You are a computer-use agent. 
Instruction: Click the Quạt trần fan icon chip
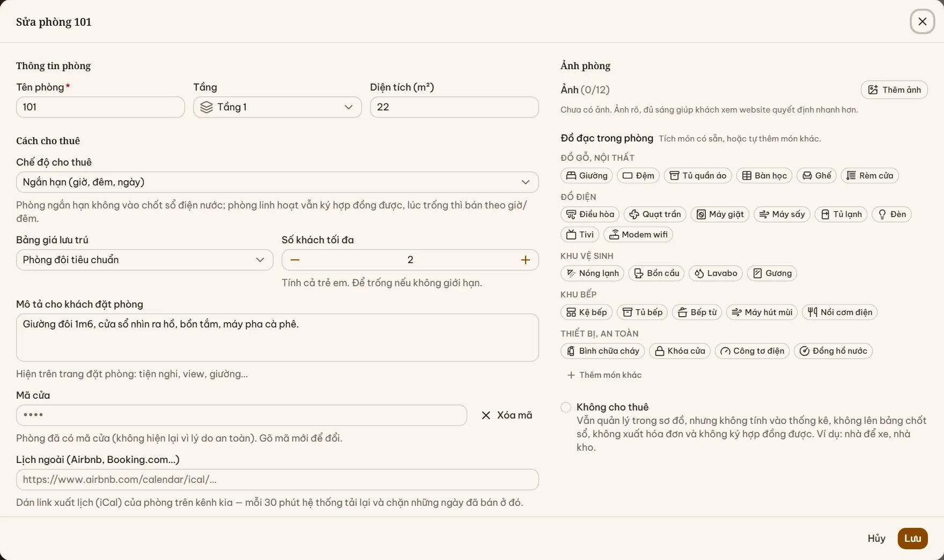point(655,214)
